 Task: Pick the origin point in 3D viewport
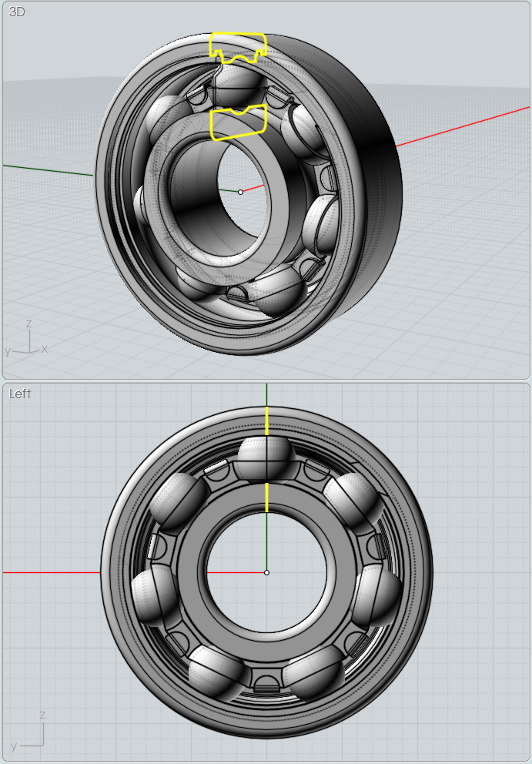point(240,192)
